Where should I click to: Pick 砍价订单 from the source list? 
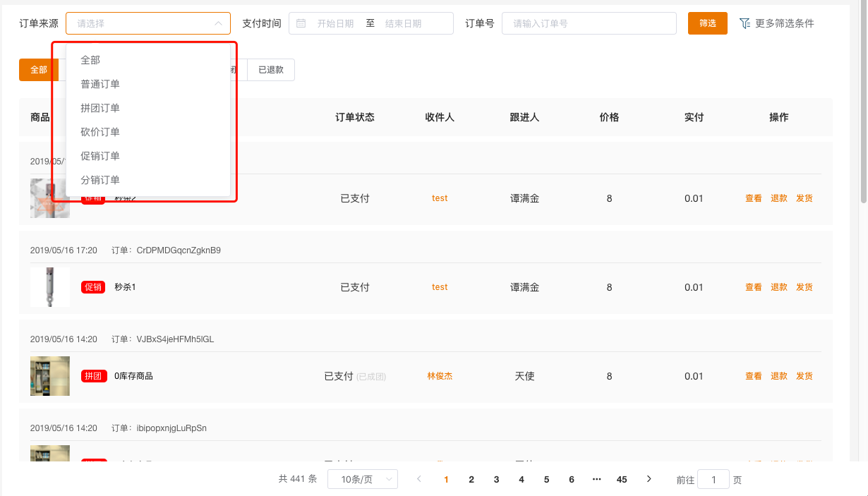(100, 132)
